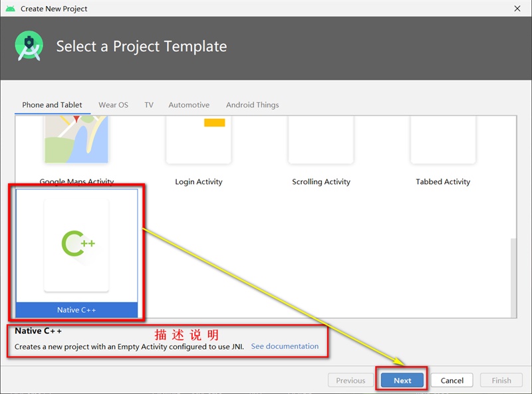Open the Wear OS tab
Screen dimensions: 532x394
coord(113,105)
